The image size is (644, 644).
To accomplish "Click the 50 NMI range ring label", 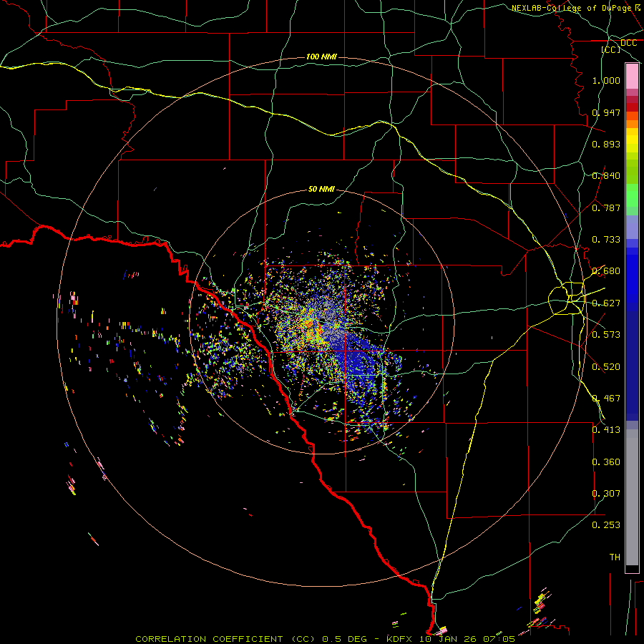I will pos(321,189).
